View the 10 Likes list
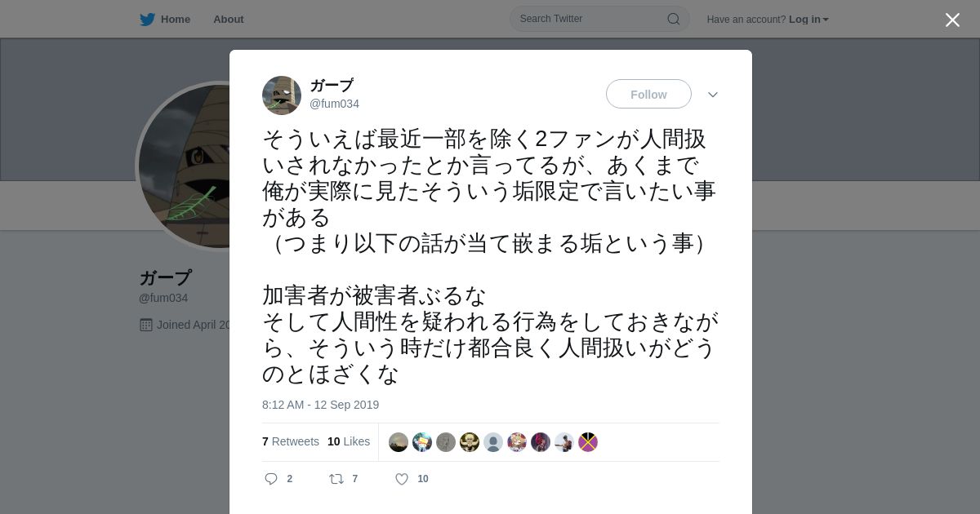The height and width of the screenshot is (514, 980). coord(349,441)
